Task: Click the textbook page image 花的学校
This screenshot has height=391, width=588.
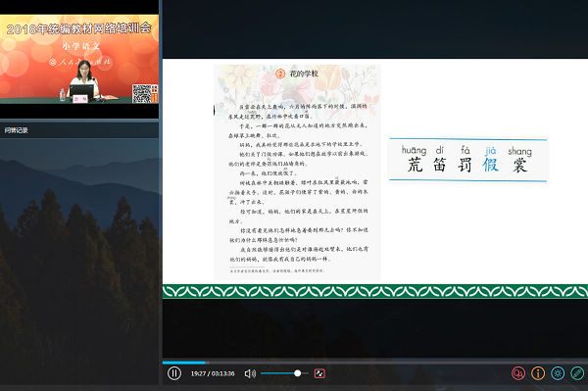Action: click(x=297, y=172)
